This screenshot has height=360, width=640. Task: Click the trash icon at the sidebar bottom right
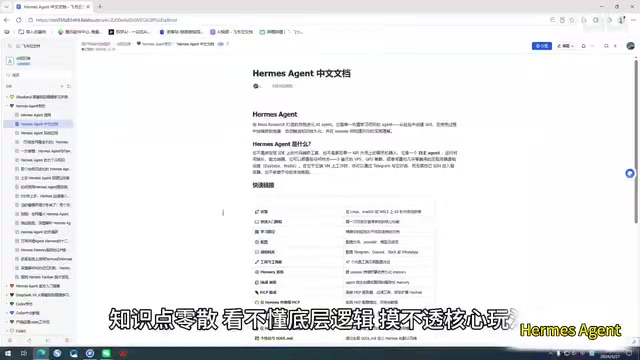[67, 340]
